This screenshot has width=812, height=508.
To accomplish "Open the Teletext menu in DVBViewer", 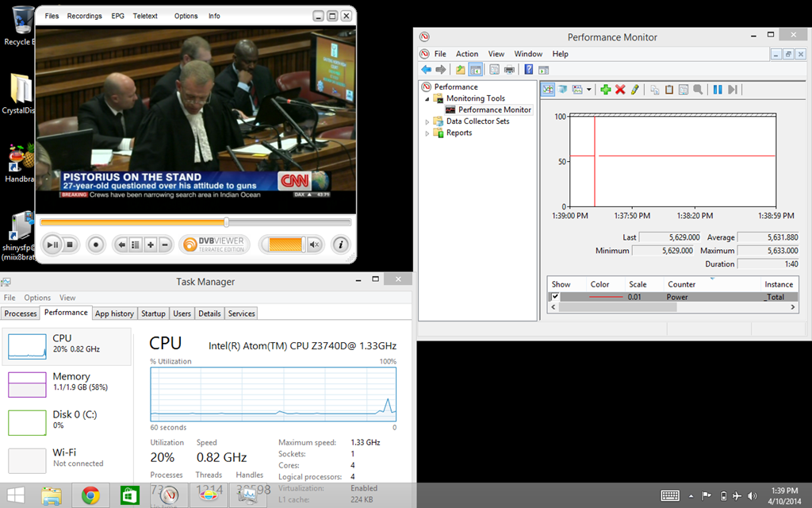I will pos(145,16).
